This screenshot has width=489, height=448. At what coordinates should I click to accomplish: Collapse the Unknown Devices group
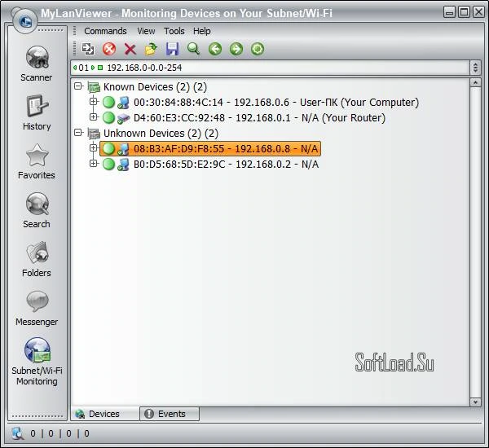coord(78,133)
